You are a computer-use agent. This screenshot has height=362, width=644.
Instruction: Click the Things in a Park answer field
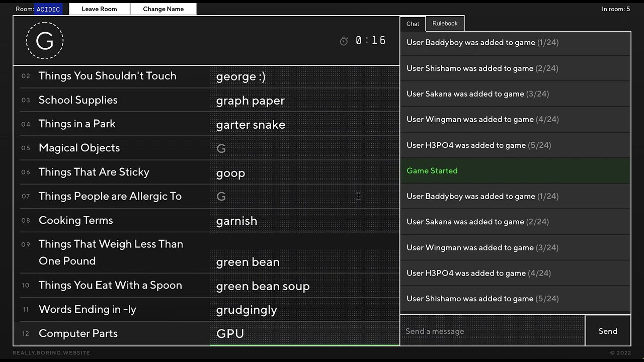pyautogui.click(x=304, y=125)
